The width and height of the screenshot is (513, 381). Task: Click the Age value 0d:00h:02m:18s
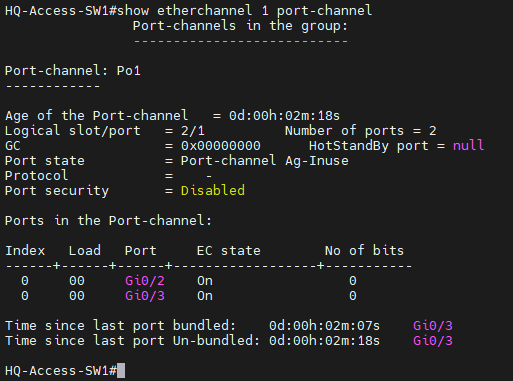coord(284,116)
